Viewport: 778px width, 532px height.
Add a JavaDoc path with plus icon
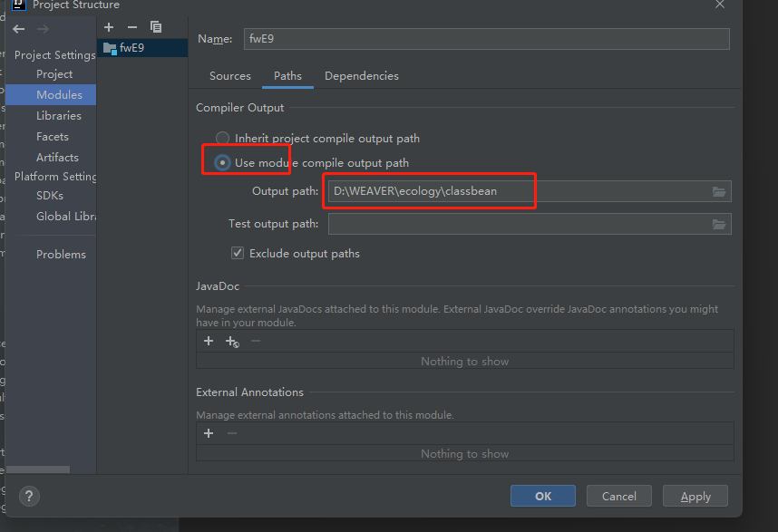209,341
